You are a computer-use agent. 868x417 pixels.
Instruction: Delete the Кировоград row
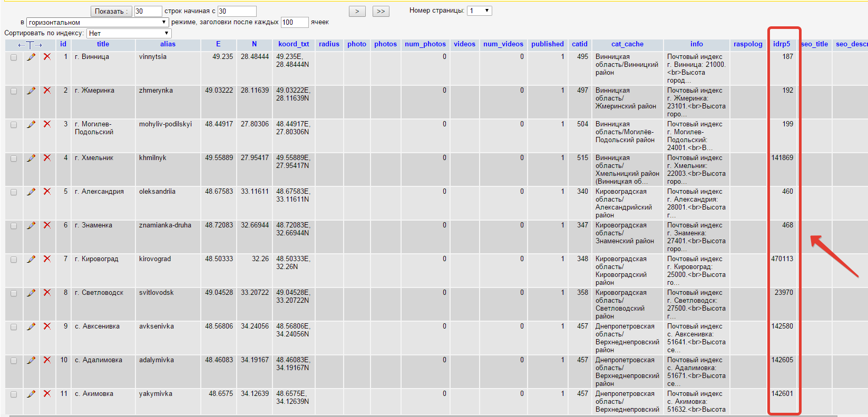click(x=47, y=259)
